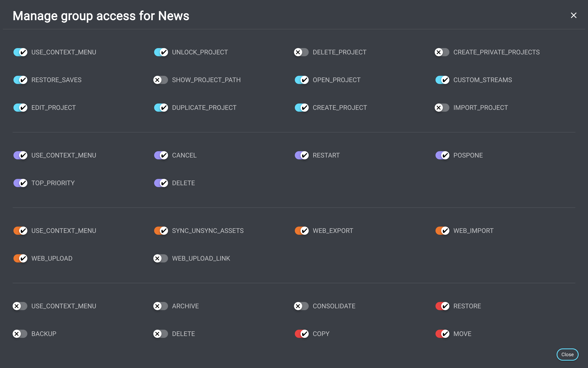Viewport: 588px width, 368px height.
Task: Turn on IMPORT_PROJECT permission
Action: tap(442, 108)
